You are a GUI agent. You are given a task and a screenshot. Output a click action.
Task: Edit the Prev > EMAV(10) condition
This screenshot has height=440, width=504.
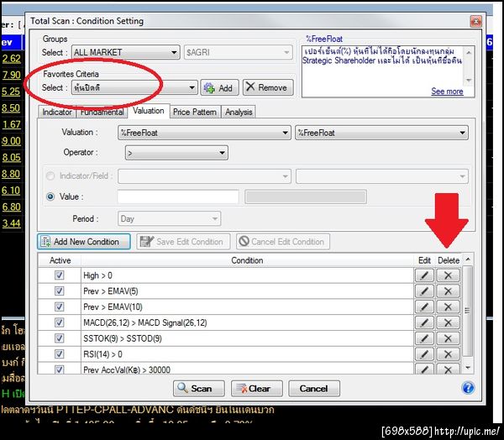coord(424,307)
